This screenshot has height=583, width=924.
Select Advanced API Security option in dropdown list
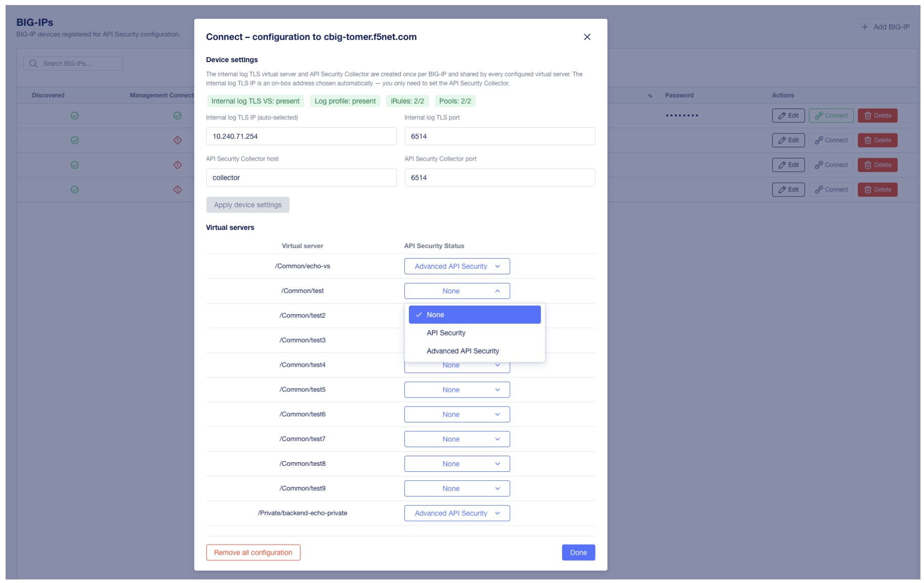tap(475, 351)
